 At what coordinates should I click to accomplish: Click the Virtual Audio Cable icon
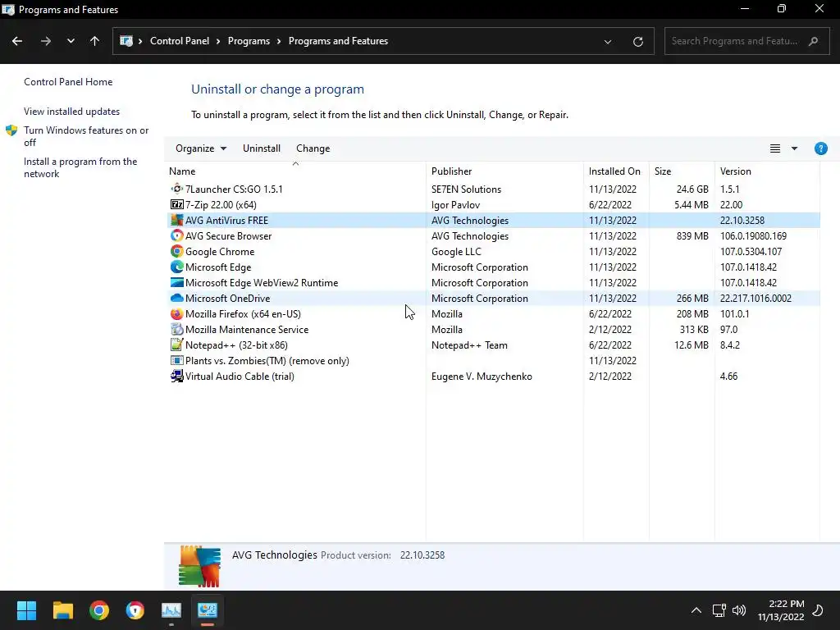coord(177,376)
